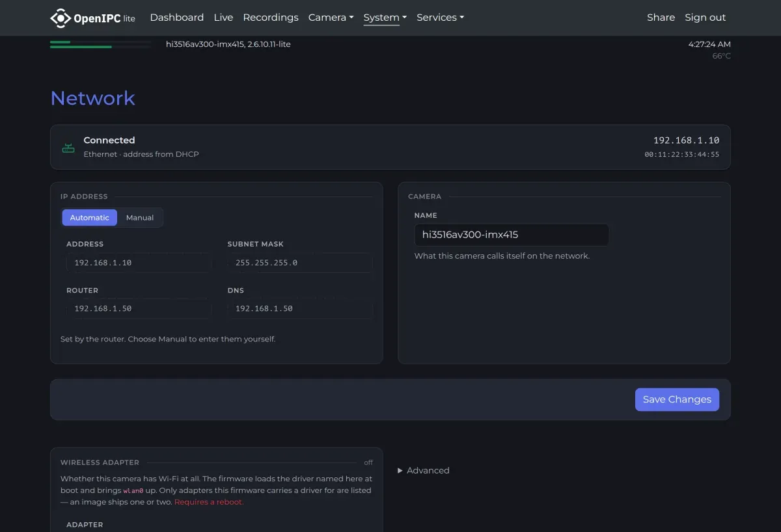Open the Recordings page
Image resolution: width=781 pixels, height=532 pixels.
[x=271, y=18]
